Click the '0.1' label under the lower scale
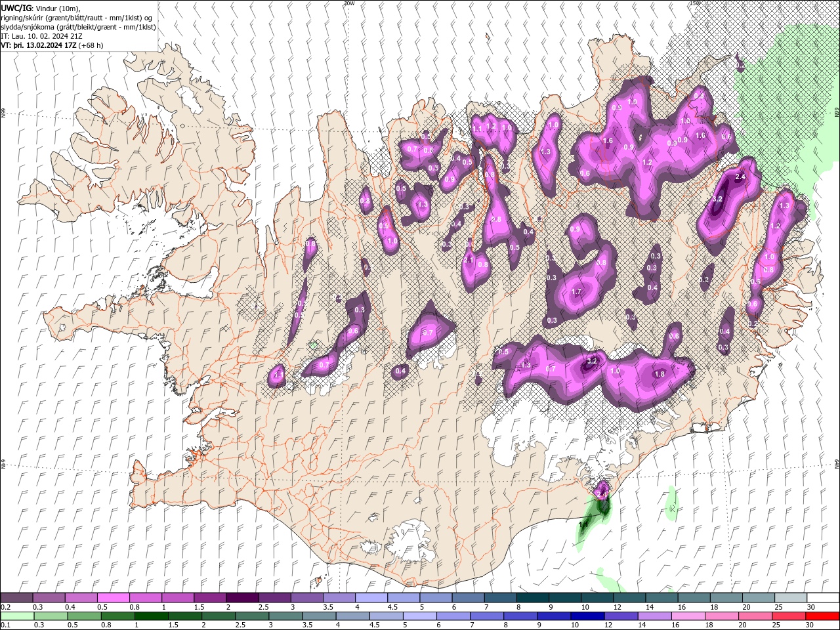 click(x=5, y=625)
